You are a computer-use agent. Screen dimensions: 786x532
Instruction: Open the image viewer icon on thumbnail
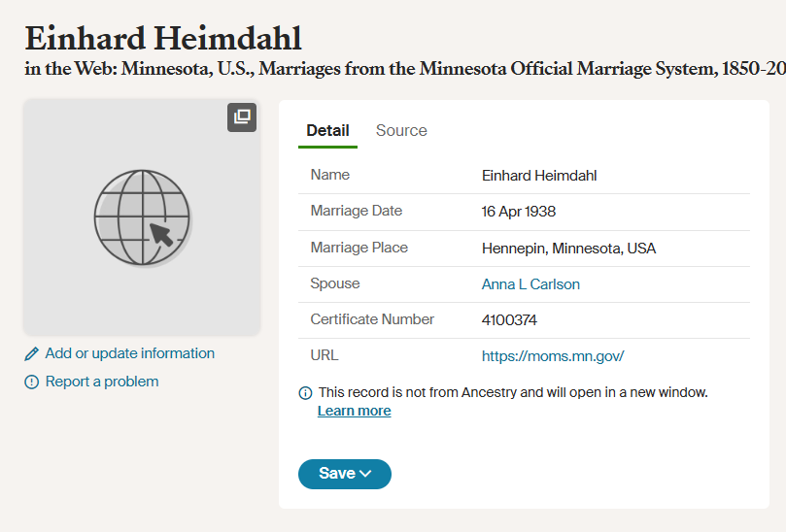tap(242, 117)
